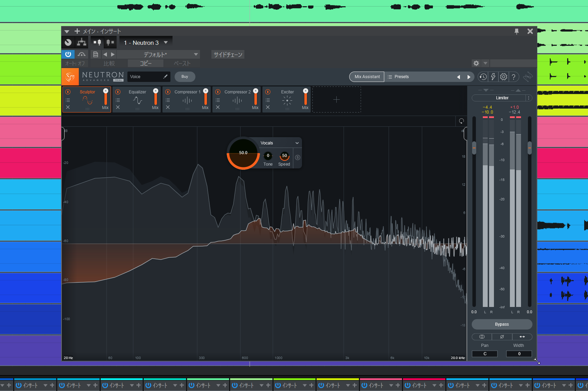Toggle Equalizer module power
Viewport: 588px width, 391px height.
118,92
